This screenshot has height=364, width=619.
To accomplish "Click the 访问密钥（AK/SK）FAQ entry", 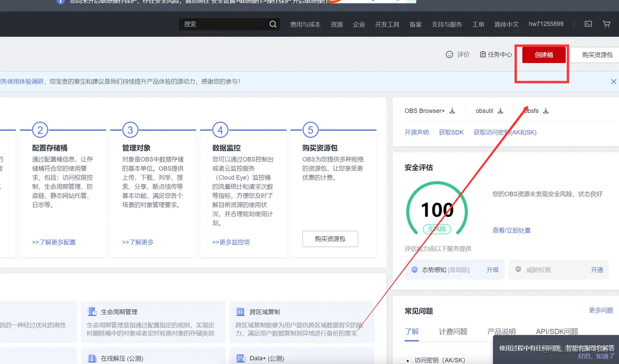I will (x=440, y=360).
